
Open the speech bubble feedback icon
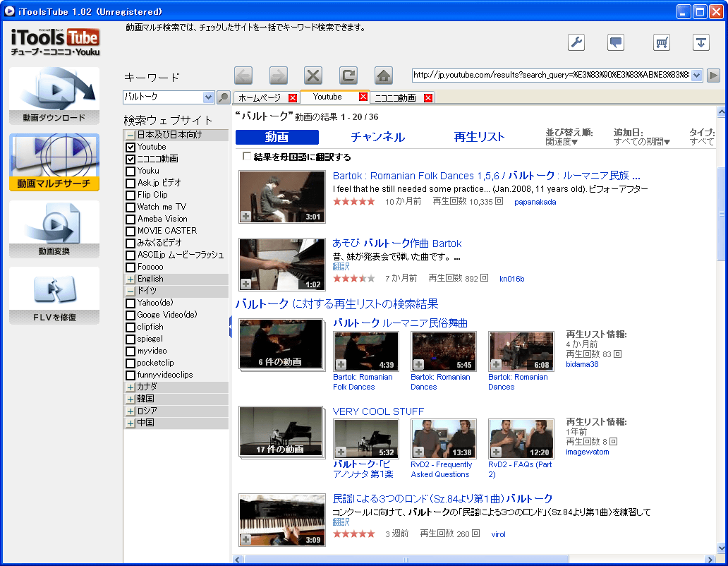[x=616, y=43]
